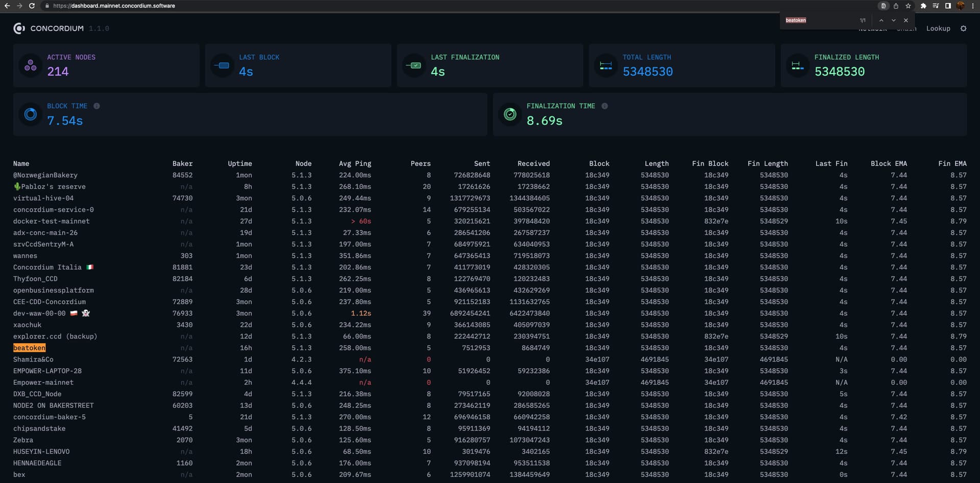
Task: Sort table by Fin Length column
Action: click(768, 163)
